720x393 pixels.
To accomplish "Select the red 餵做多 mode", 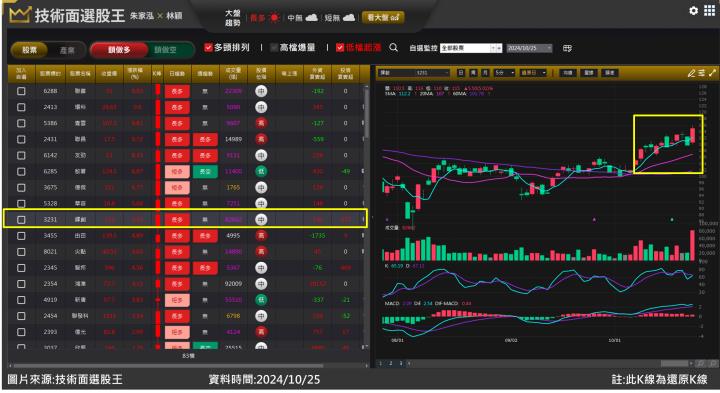I will [119, 50].
